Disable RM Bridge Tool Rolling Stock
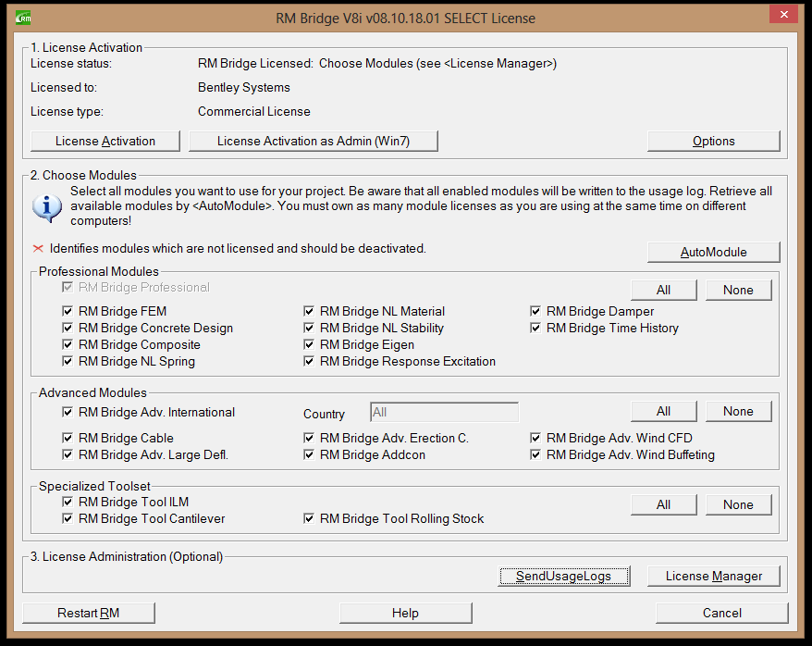The height and width of the screenshot is (646, 812). pyautogui.click(x=309, y=518)
